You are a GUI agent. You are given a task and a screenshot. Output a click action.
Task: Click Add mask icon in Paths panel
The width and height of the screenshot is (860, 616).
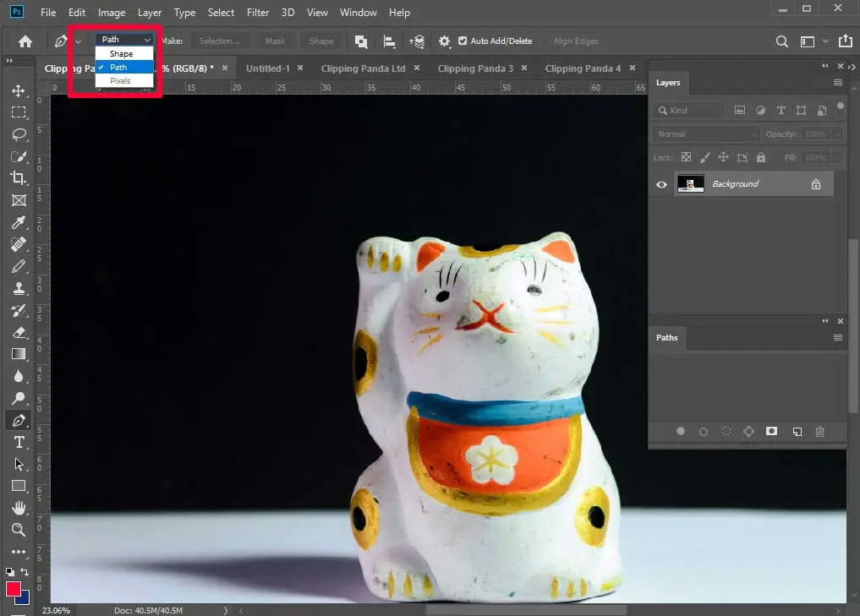point(772,431)
